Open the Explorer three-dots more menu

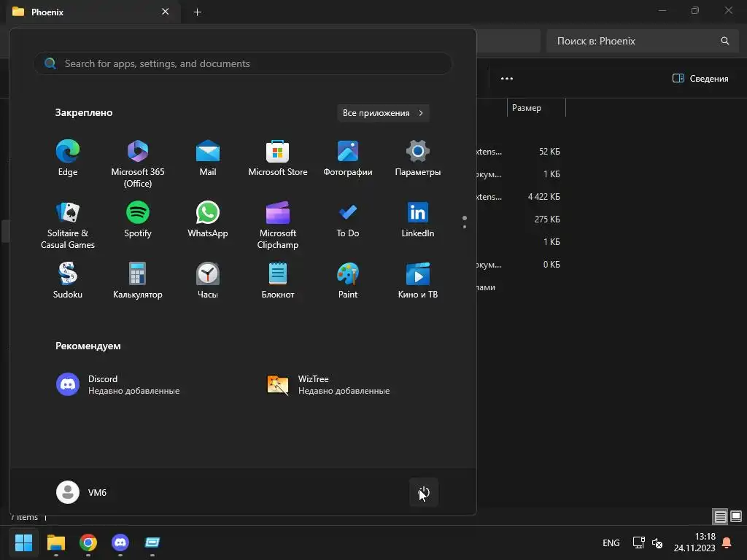pyautogui.click(x=507, y=78)
